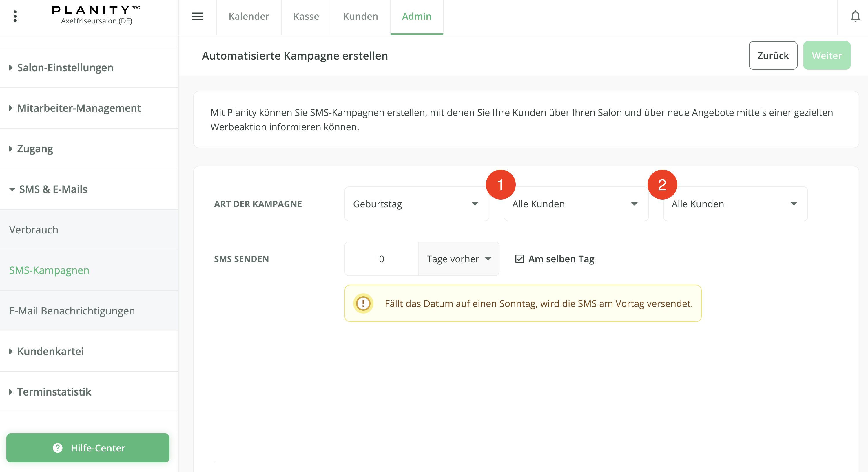Click the Zurück button
This screenshot has height=472, width=868.
[x=773, y=56]
